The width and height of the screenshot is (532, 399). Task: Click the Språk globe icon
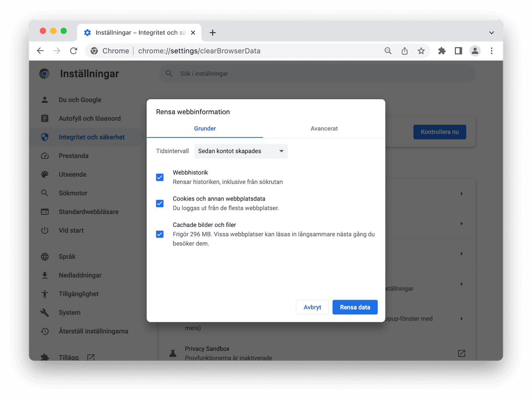click(x=45, y=257)
